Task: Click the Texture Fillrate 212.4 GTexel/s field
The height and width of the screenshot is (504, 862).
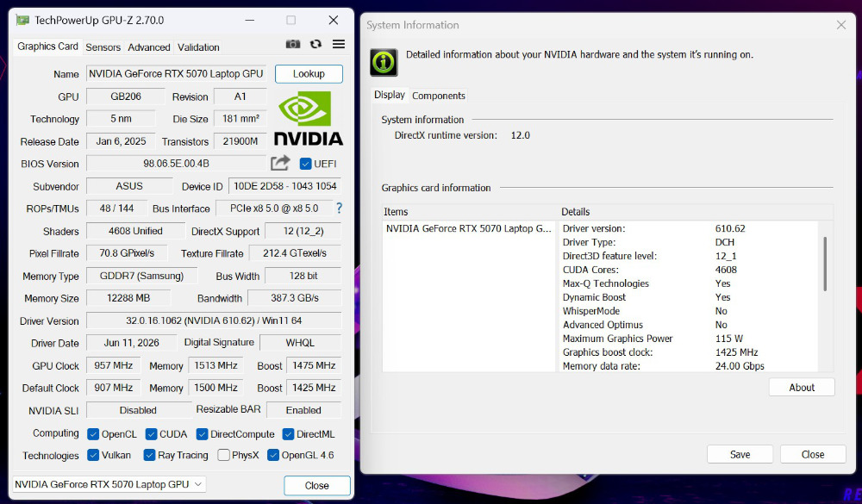Action: click(295, 253)
